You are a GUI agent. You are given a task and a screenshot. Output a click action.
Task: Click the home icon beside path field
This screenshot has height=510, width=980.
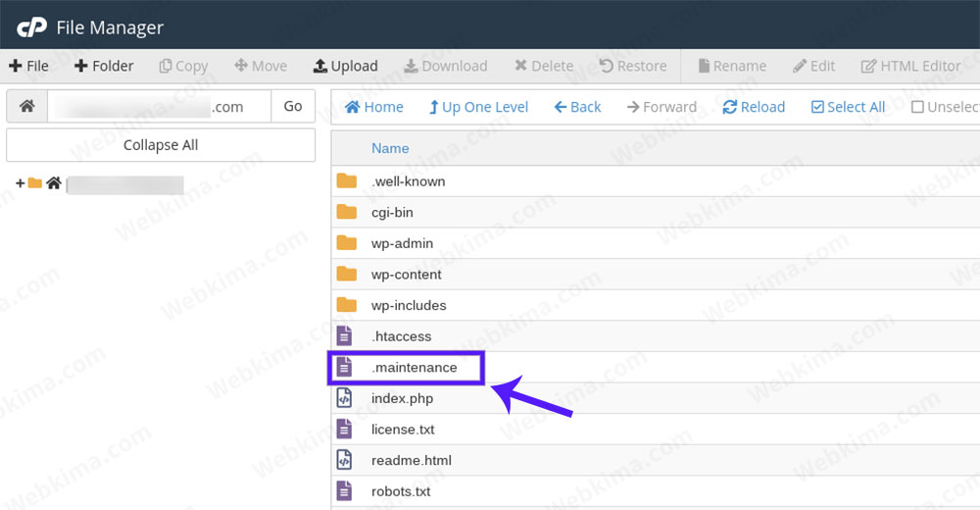coord(26,106)
